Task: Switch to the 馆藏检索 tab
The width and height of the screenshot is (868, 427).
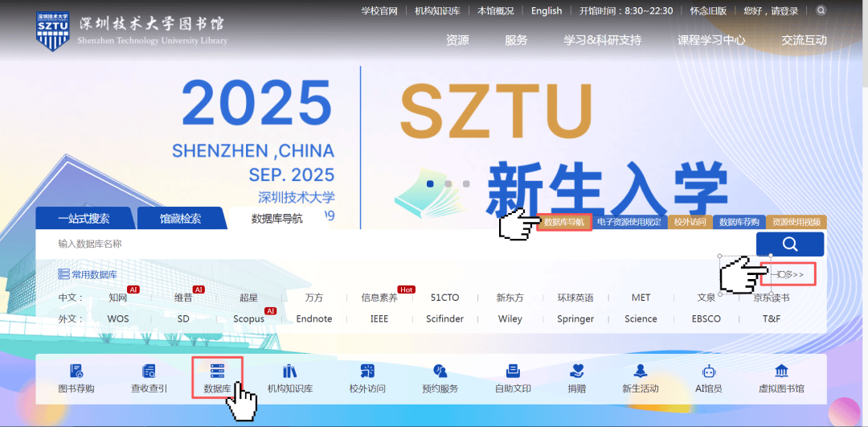Action: click(x=181, y=218)
